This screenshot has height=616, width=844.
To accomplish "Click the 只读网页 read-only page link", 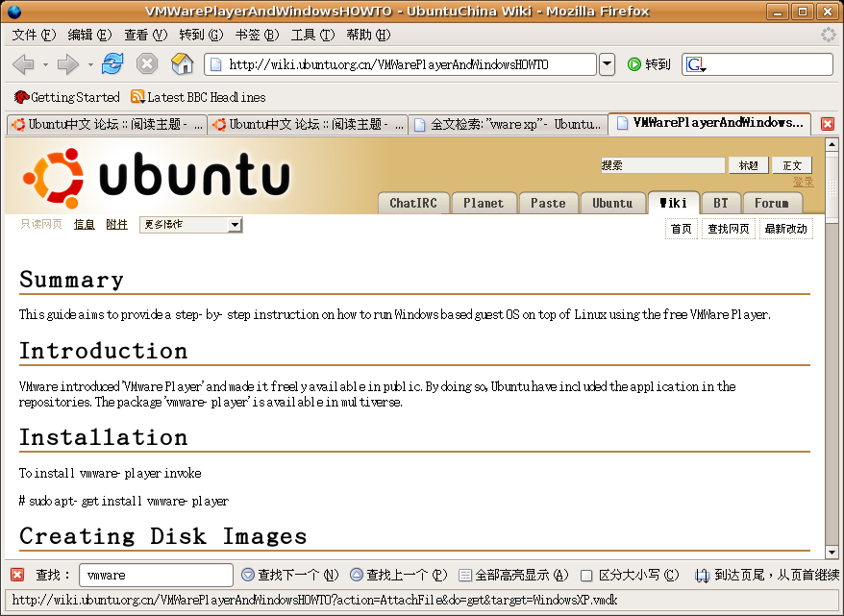I will [x=41, y=224].
